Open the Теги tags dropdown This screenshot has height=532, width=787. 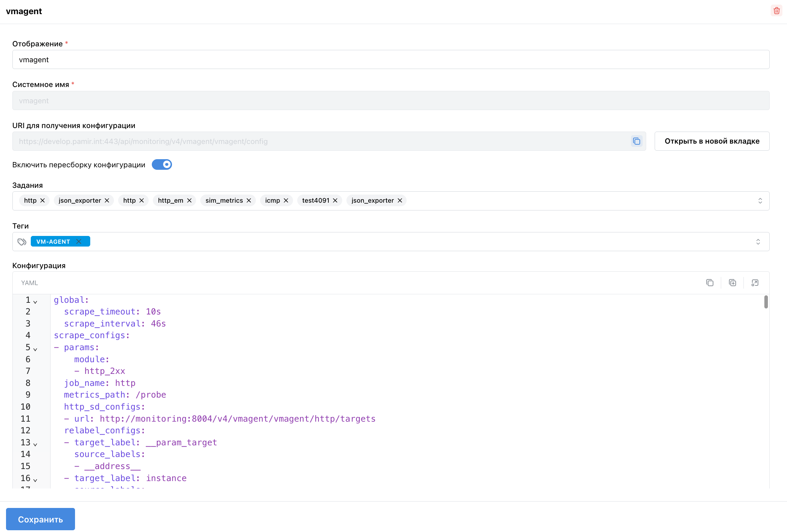pyautogui.click(x=758, y=242)
